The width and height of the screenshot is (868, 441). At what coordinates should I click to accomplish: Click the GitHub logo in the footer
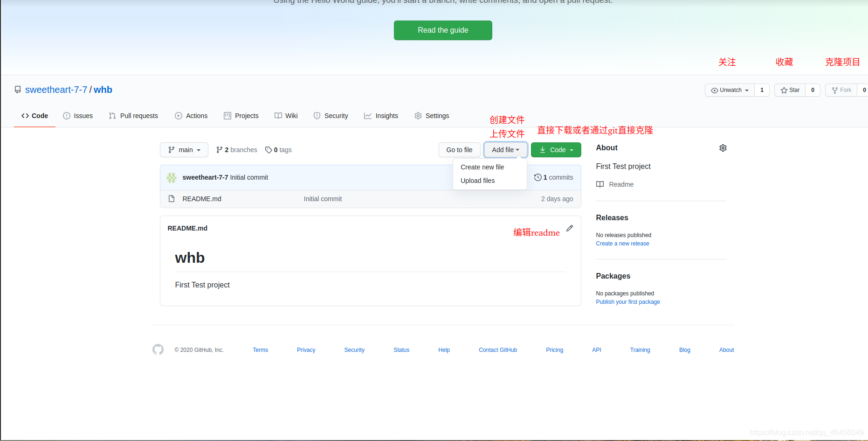[x=158, y=350]
